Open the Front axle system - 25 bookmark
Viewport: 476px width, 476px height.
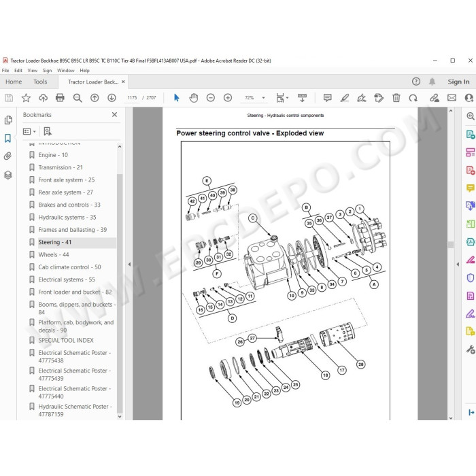click(67, 180)
